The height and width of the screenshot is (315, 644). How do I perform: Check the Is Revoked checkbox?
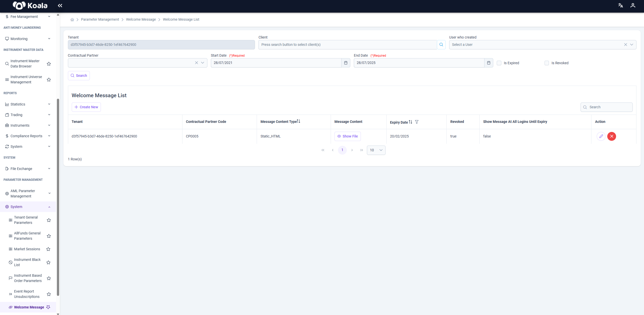click(x=547, y=63)
